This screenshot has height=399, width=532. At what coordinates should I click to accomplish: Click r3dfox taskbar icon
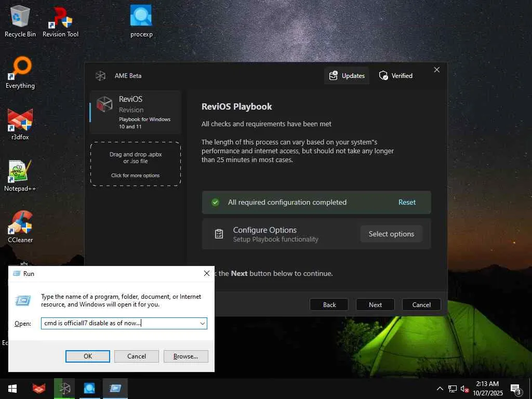point(38,389)
